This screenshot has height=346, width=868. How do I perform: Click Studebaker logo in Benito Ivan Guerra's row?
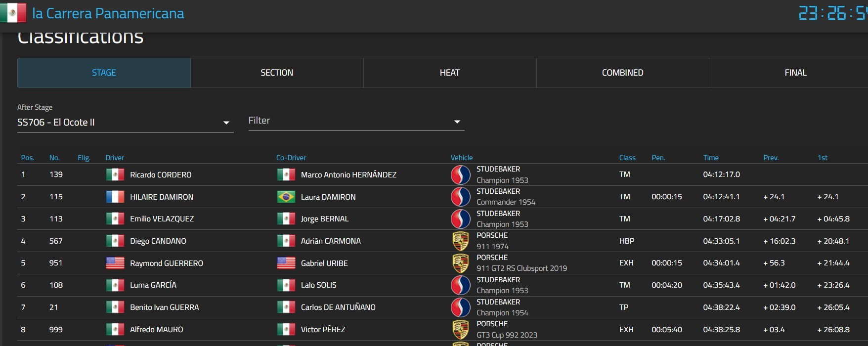pos(460,307)
